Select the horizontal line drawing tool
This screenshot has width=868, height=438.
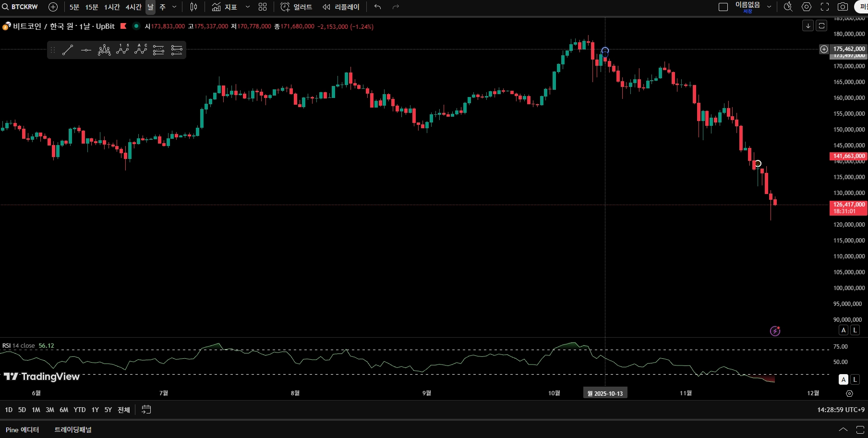point(86,50)
